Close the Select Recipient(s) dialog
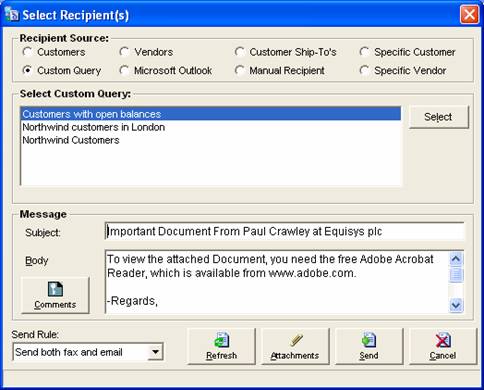This screenshot has width=484, height=390. 469,15
